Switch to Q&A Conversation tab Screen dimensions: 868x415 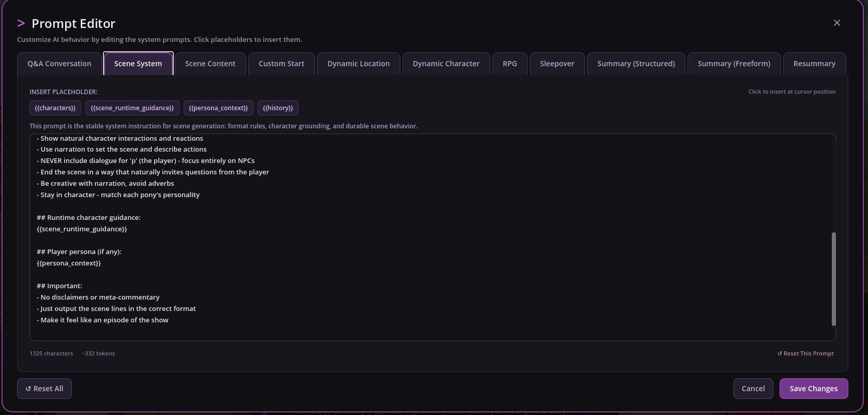coord(59,64)
